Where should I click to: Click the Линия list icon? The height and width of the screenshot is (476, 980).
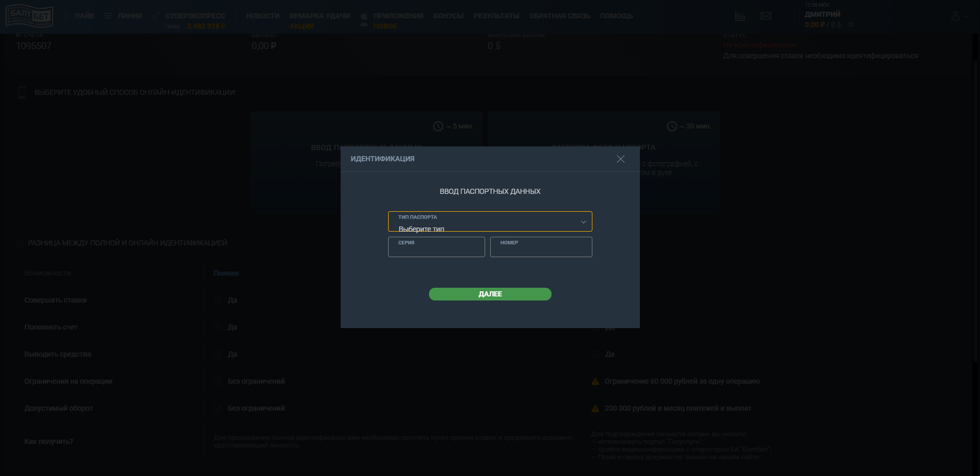(x=108, y=16)
